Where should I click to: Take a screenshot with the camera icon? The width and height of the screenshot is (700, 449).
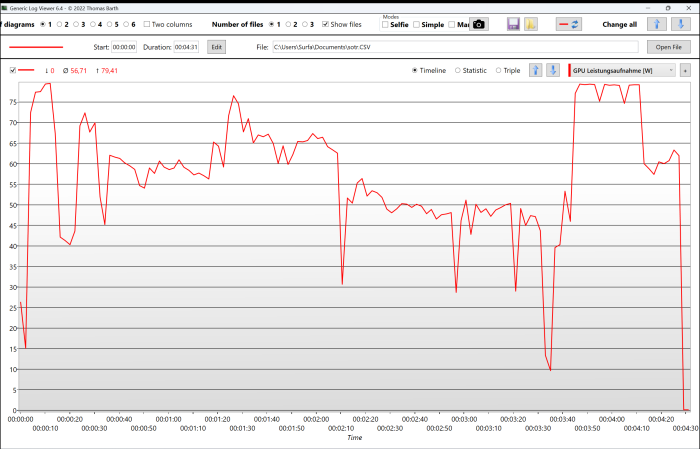[479, 24]
